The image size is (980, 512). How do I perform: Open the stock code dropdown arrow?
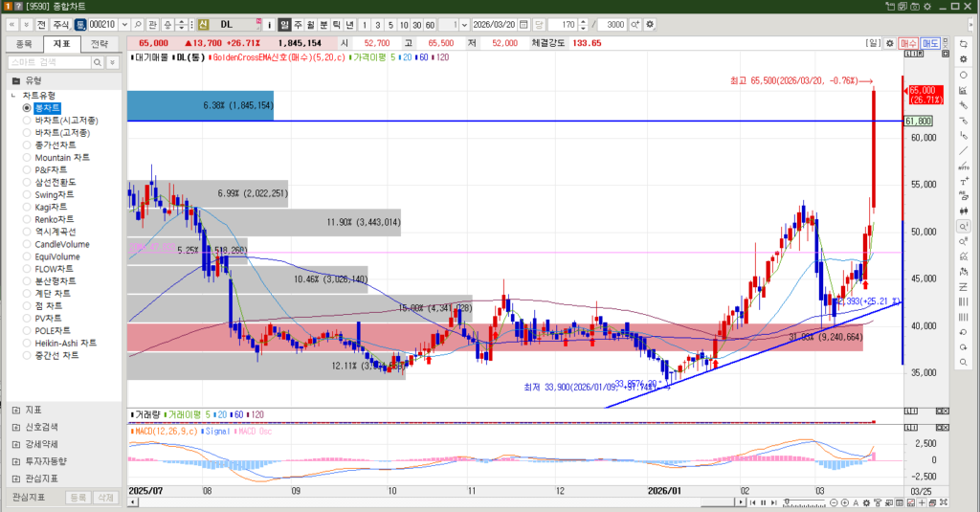coord(122,24)
